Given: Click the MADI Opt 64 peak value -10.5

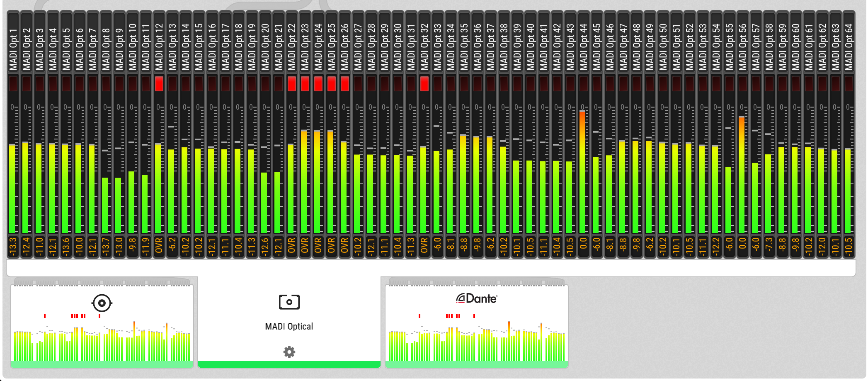Looking at the screenshot, I should (849, 247).
